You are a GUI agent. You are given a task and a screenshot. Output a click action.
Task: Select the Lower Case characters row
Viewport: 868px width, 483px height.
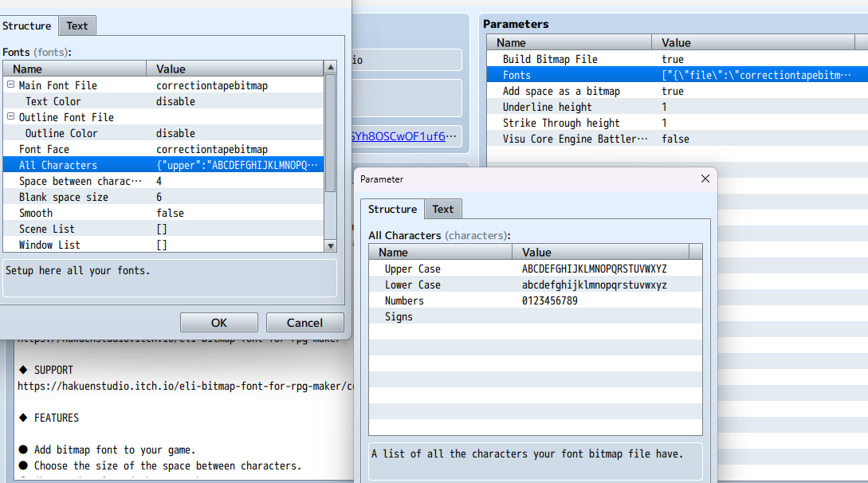pos(536,285)
